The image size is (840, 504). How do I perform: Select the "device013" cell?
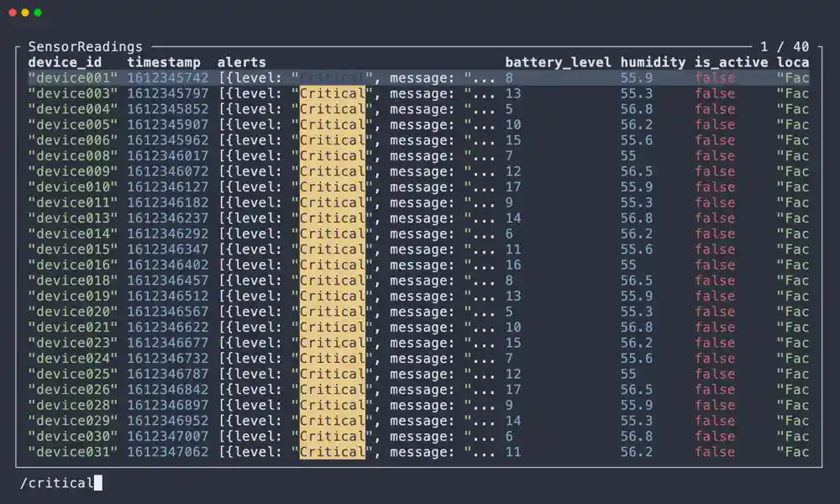(x=73, y=218)
